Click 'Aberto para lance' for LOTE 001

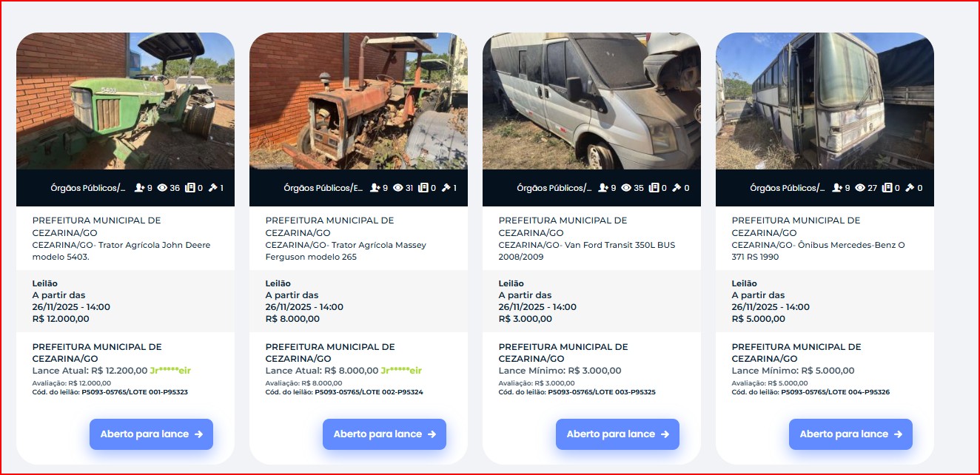click(151, 434)
